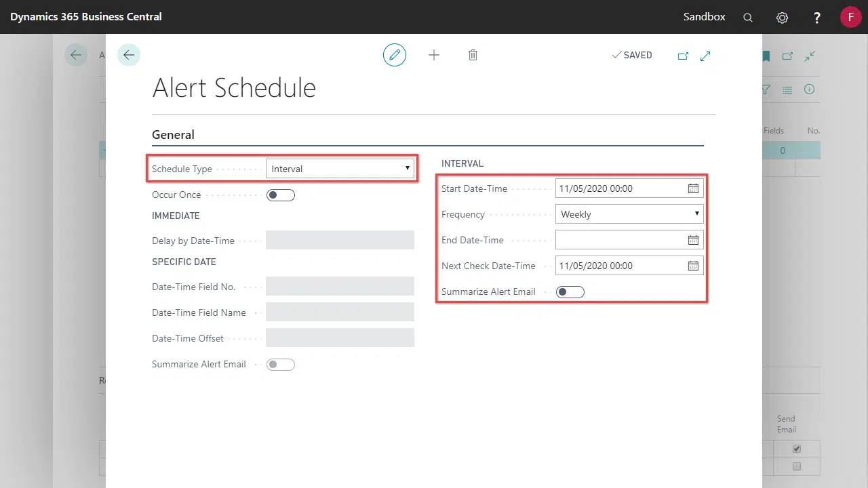Click the pencil edit icon
This screenshot has width=868, height=488.
click(x=394, y=55)
